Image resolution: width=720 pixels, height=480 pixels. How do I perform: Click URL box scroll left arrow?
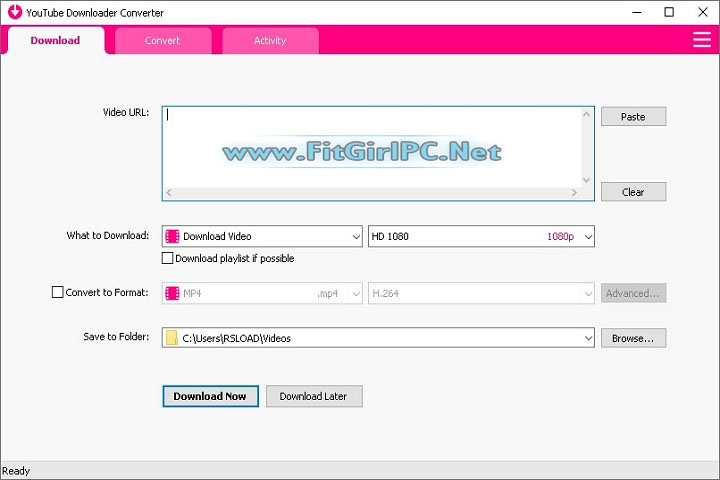tap(169, 193)
